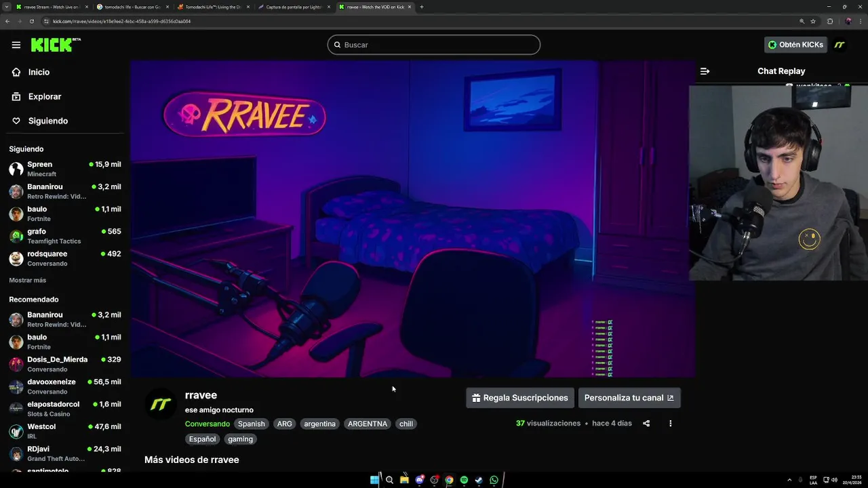The image size is (868, 488).
Task: Open the Siguiendo section
Action: point(48,121)
